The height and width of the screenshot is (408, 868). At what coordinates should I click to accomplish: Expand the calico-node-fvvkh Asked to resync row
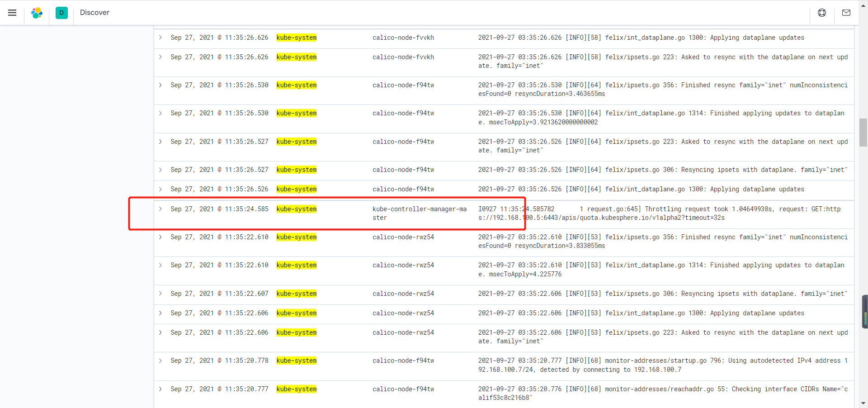[160, 57]
